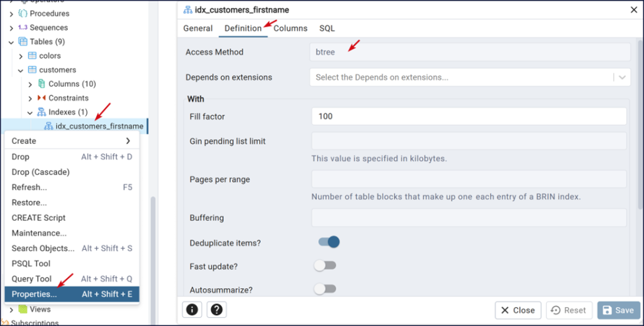Turn on the Autosummarize toggle

pyautogui.click(x=325, y=289)
